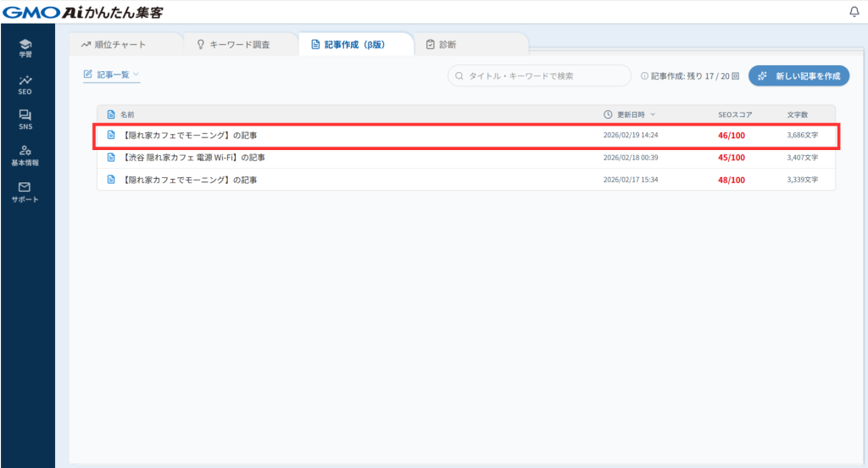
Task: Click the 新しい記事を作成 button
Action: (x=798, y=76)
